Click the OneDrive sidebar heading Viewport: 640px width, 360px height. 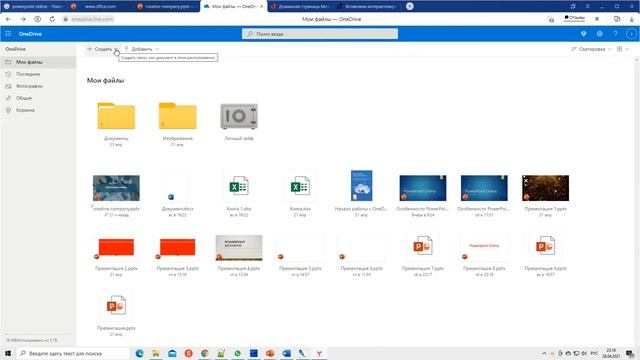[x=16, y=49]
